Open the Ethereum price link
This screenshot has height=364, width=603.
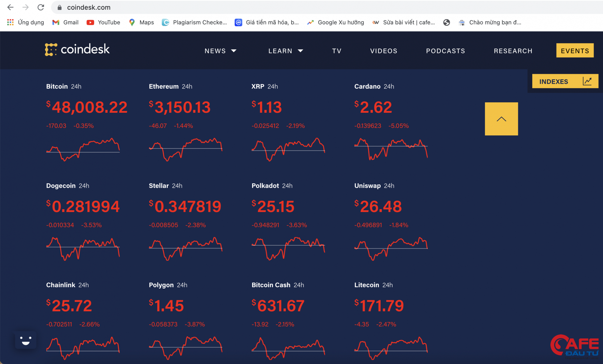pos(164,86)
